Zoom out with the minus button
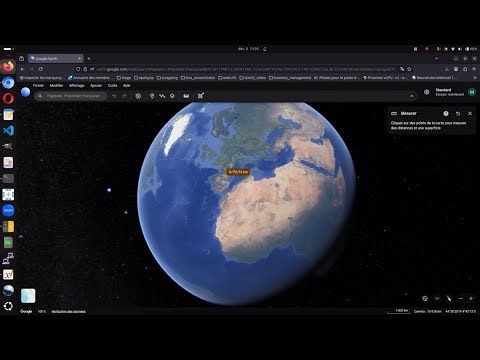The height and width of the screenshot is (360, 480). 461,298
